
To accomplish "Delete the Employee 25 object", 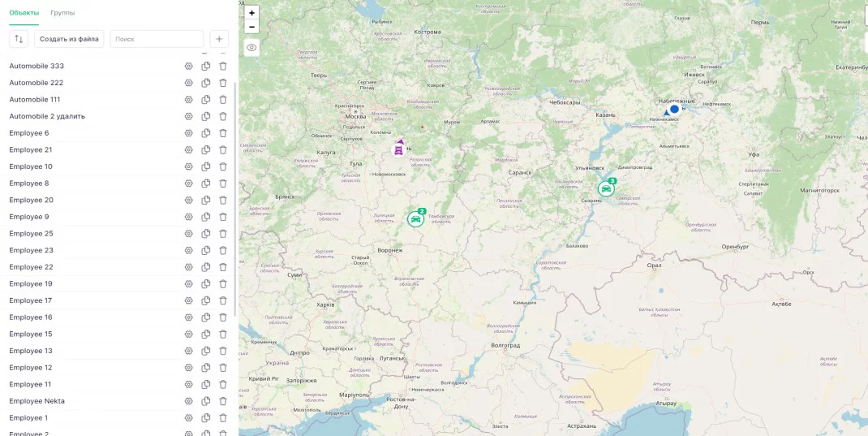I will 223,234.
